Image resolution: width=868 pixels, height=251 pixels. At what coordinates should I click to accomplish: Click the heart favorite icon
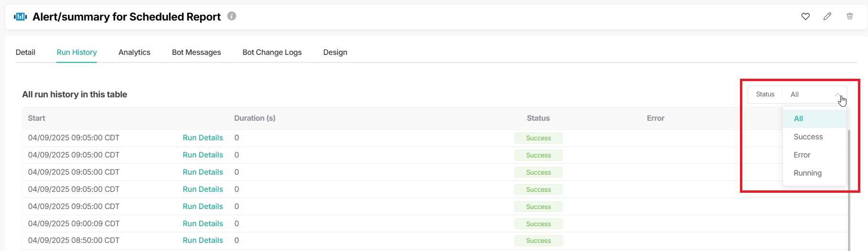click(x=805, y=17)
